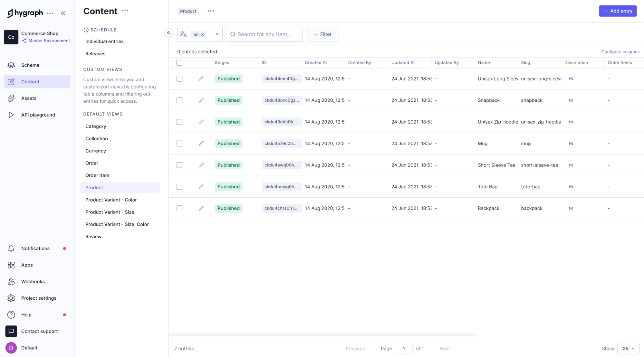Viewport: 644px width, 357px height.
Task: Open the description markdown icon for Mug
Action: [x=571, y=144]
